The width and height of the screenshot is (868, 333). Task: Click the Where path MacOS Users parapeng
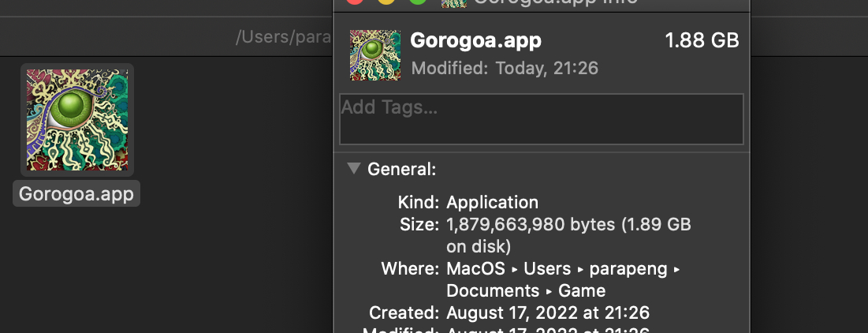pos(563,269)
